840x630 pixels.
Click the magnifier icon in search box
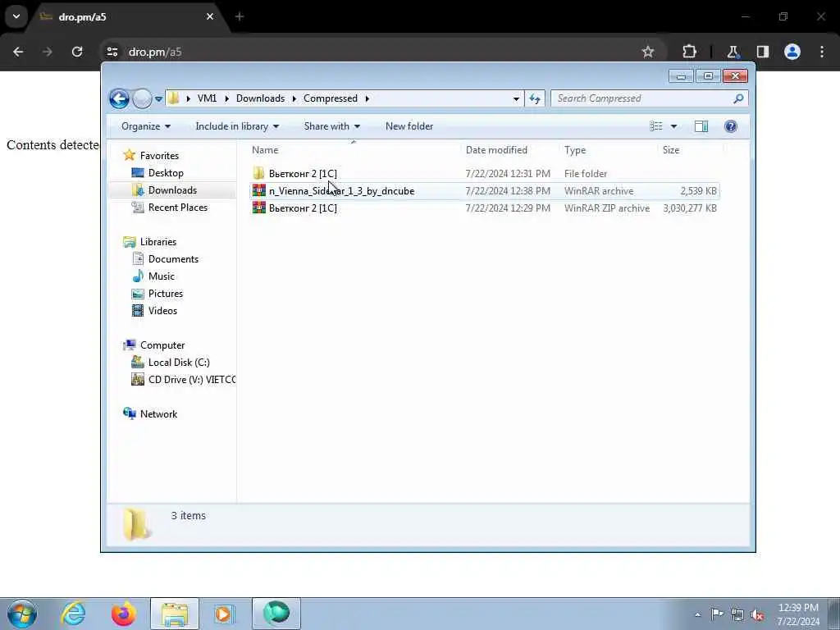point(738,98)
